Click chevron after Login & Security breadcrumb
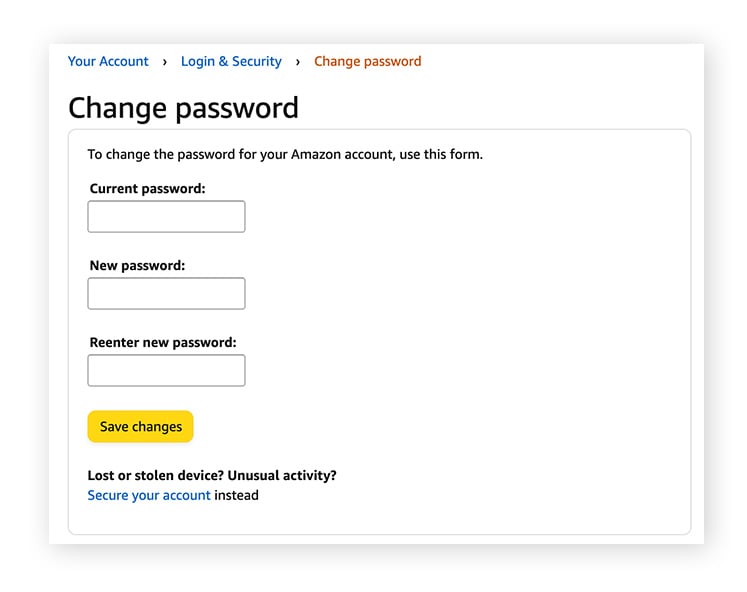 coord(298,62)
